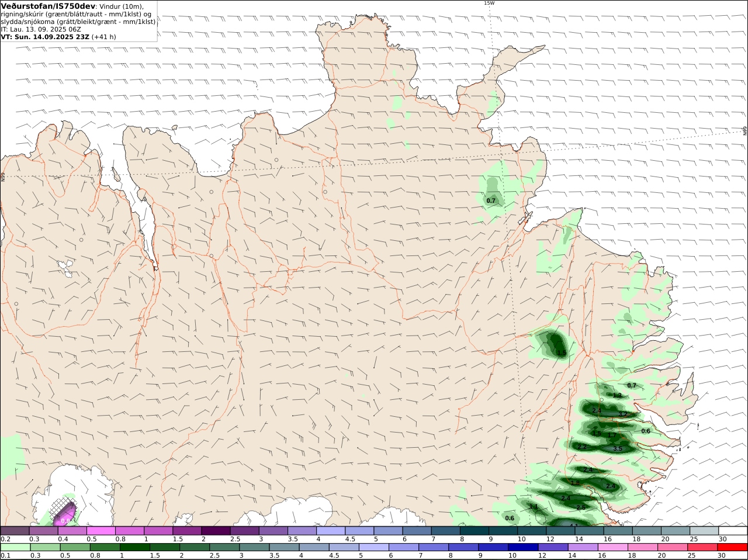
Task: Pick the navy blue 10–12 rain legend swatch
Action: [522, 548]
